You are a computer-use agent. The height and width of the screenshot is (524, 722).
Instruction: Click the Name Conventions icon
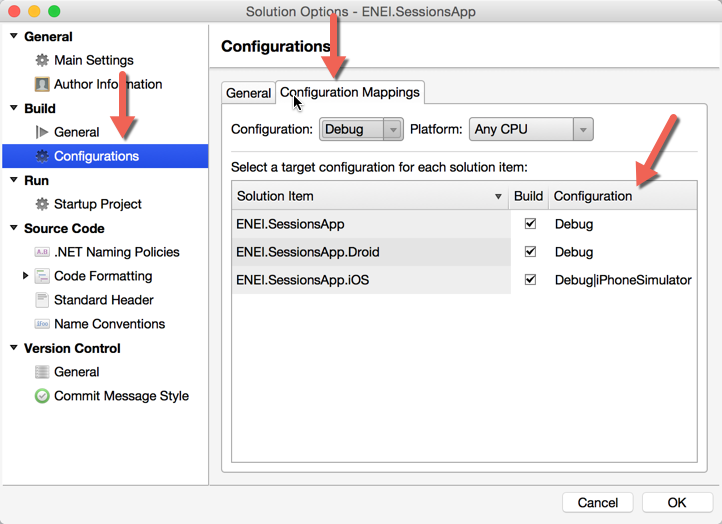(x=42, y=324)
